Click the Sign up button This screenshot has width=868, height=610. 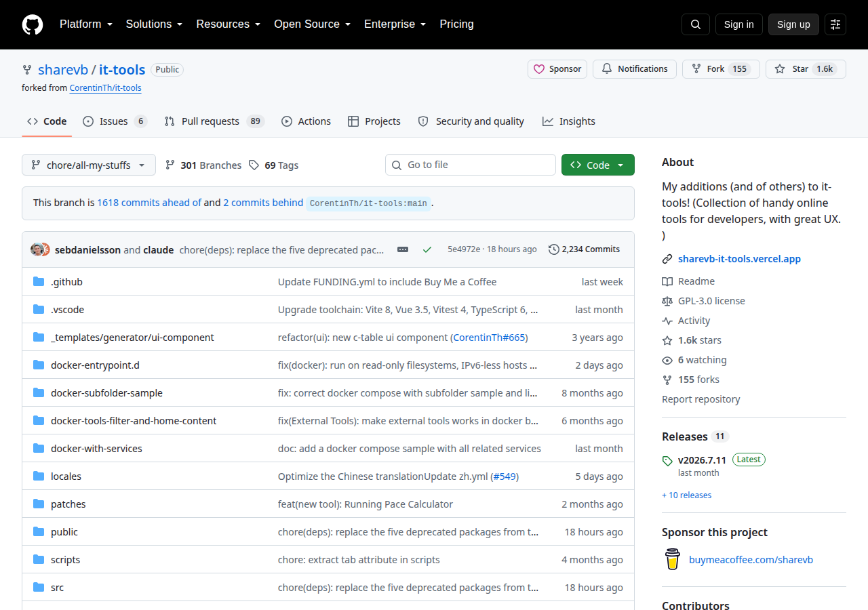(793, 24)
